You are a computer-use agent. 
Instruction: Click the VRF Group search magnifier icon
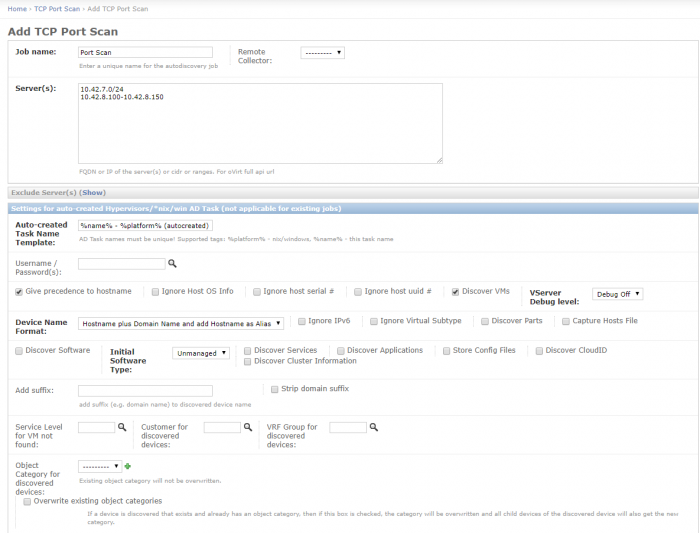pyautogui.click(x=374, y=427)
